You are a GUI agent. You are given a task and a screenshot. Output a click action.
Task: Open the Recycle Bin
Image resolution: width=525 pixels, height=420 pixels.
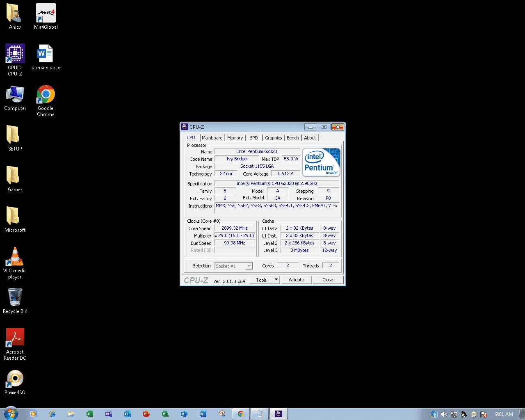pyautogui.click(x=15, y=301)
